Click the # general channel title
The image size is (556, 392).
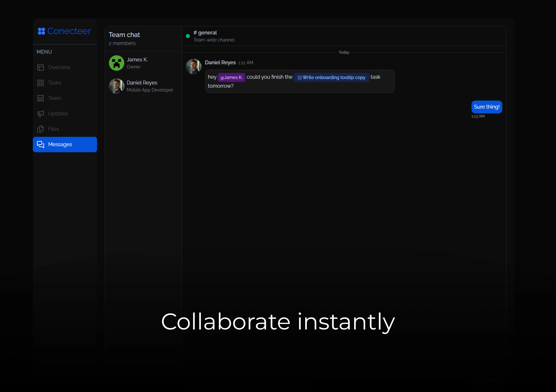pos(205,33)
